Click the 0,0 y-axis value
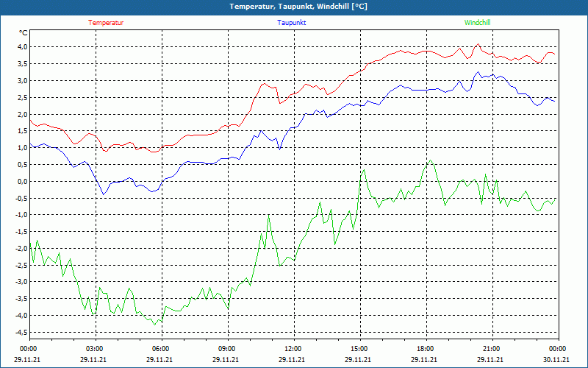The height and width of the screenshot is (368, 588). pos(23,181)
